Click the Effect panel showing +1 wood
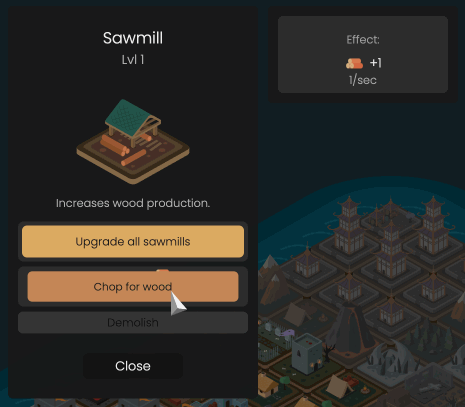Screen dimensions: 465x407 point(363,55)
